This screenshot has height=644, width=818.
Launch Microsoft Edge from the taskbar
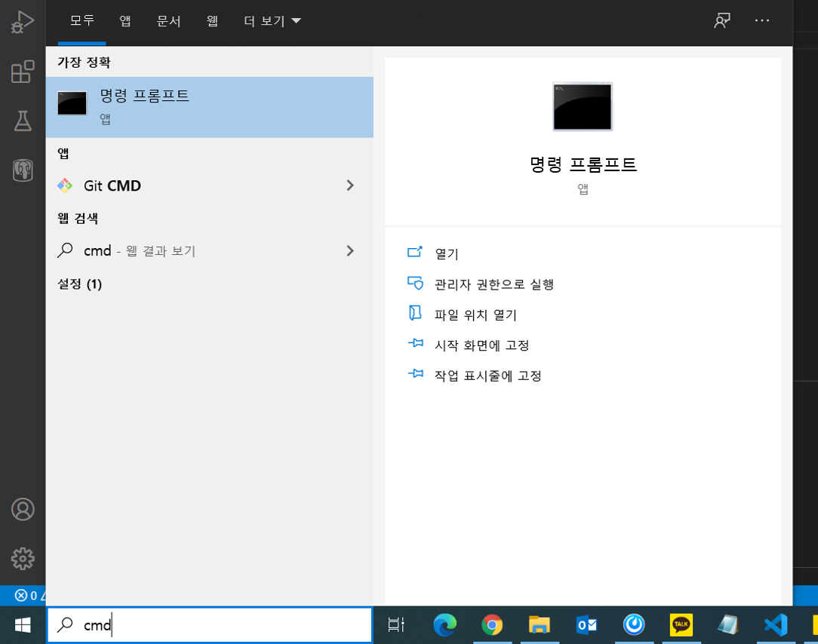tap(444, 624)
